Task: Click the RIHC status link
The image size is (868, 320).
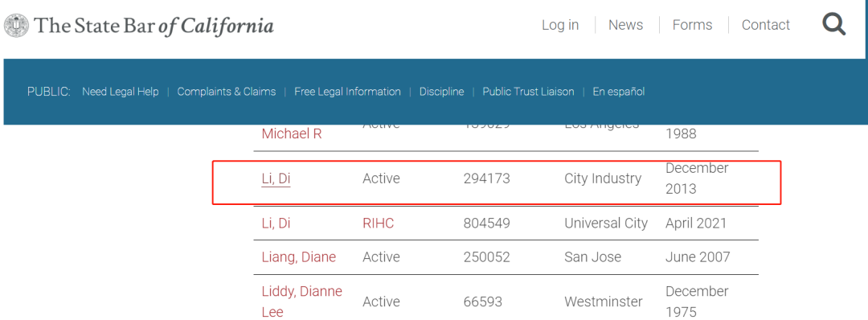Action: [x=378, y=223]
